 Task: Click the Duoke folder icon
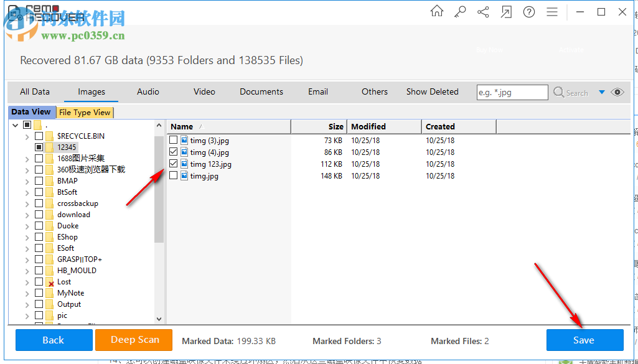click(x=50, y=226)
